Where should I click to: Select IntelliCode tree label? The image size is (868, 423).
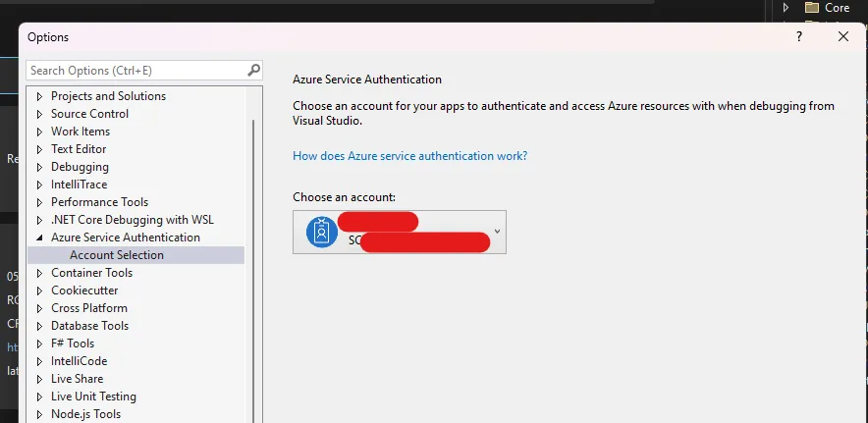click(80, 361)
